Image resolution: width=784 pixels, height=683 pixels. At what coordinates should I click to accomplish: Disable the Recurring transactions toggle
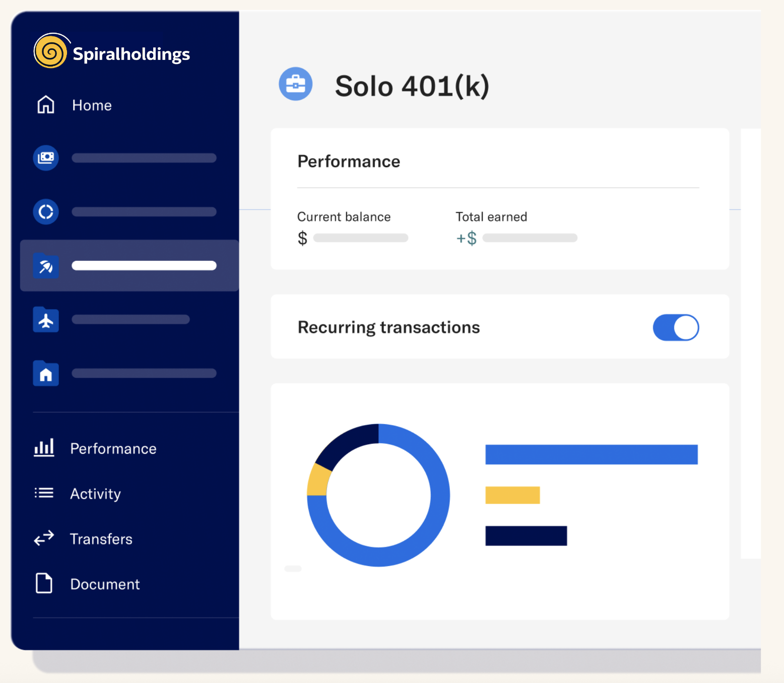pyautogui.click(x=676, y=327)
